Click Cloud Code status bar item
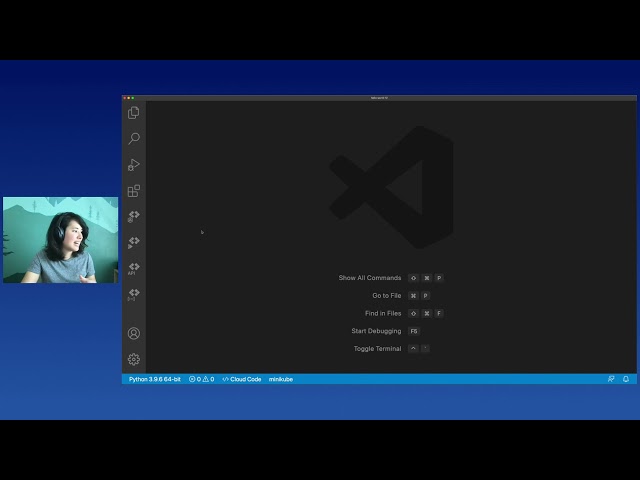Image resolution: width=640 pixels, height=480 pixels. 242,379
